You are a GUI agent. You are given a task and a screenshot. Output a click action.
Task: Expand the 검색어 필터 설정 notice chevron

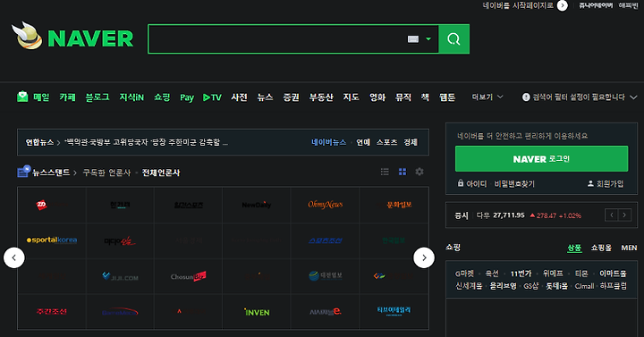(x=633, y=97)
